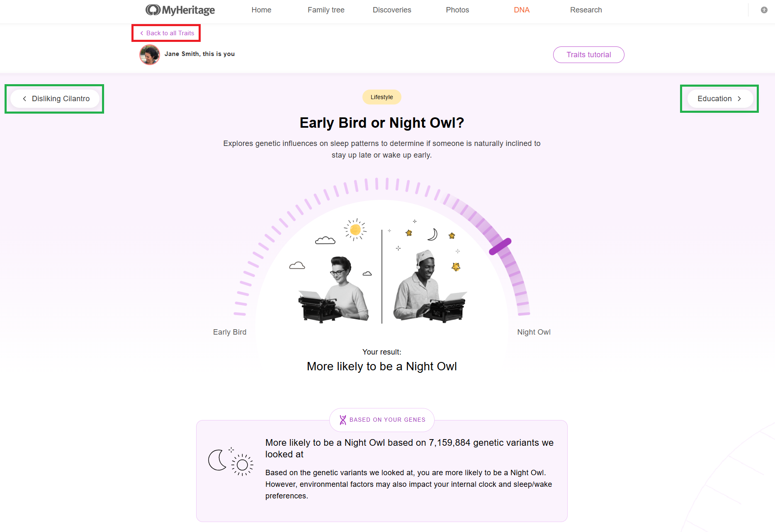Click the purple gauge result marker

500,247
